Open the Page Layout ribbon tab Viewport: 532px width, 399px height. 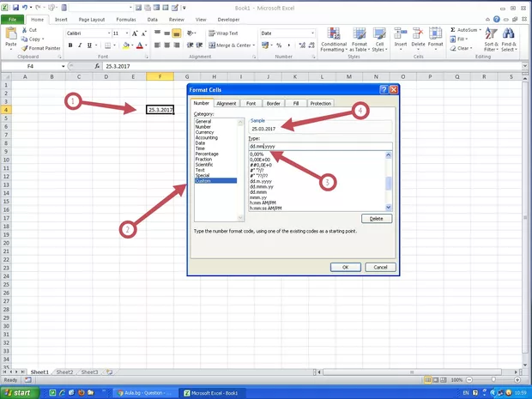92,17
